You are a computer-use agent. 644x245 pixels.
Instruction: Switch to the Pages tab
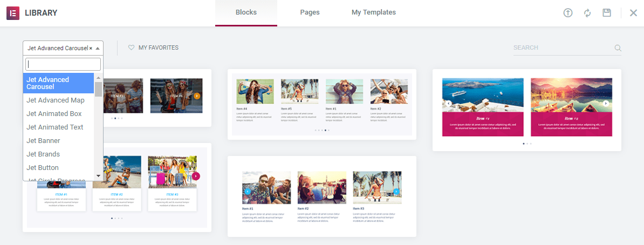pos(310,12)
